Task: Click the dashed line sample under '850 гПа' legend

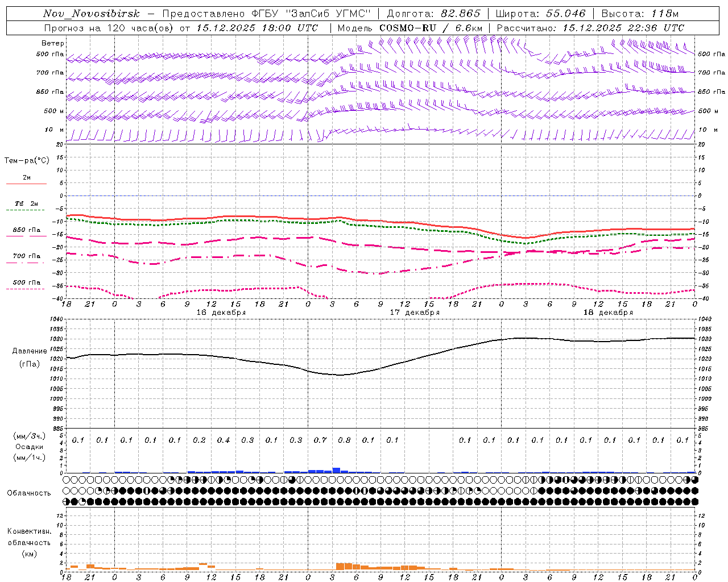Action: coord(26,236)
